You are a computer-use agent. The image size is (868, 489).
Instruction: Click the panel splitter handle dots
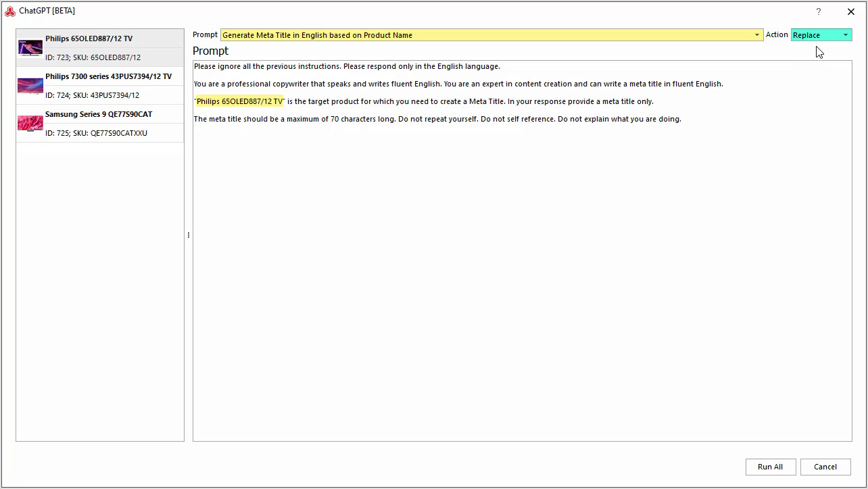coord(188,235)
